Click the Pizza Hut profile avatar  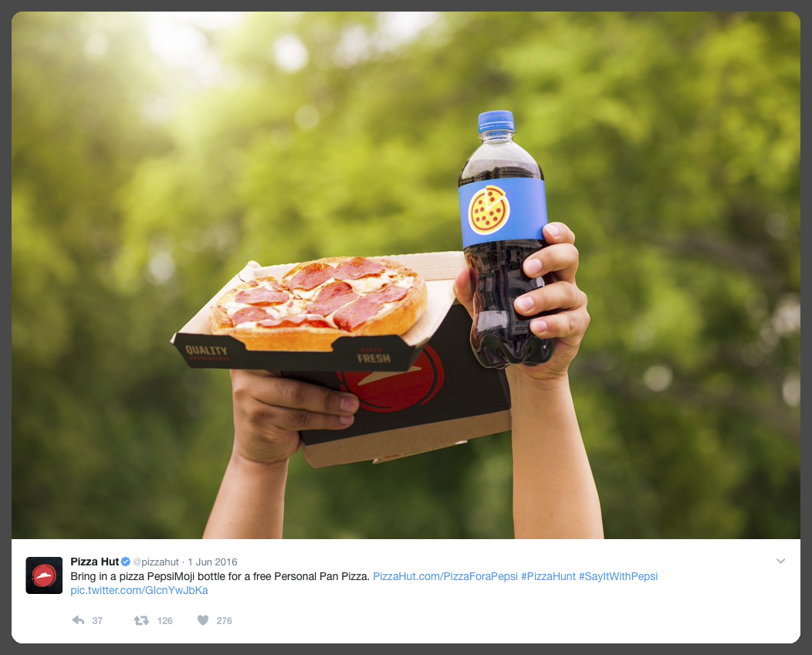click(44, 575)
